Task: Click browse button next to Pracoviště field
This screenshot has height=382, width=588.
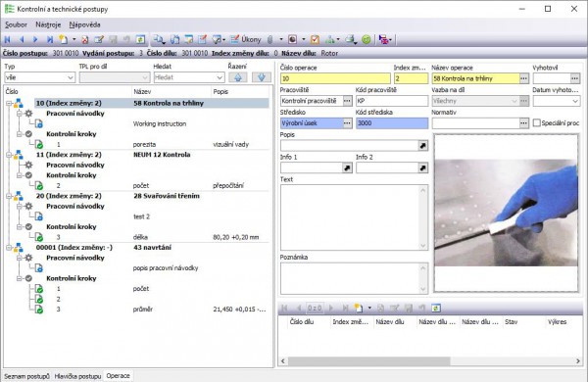Action: [347, 101]
